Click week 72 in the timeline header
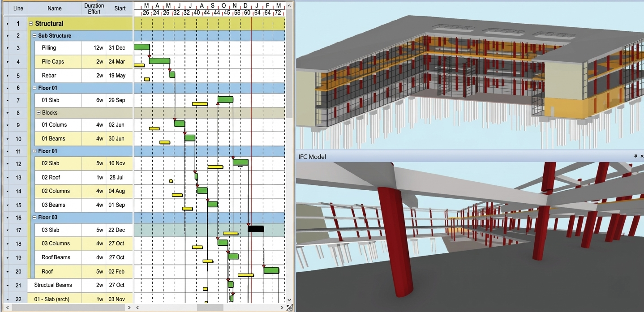The width and height of the screenshot is (644, 312). (x=279, y=13)
